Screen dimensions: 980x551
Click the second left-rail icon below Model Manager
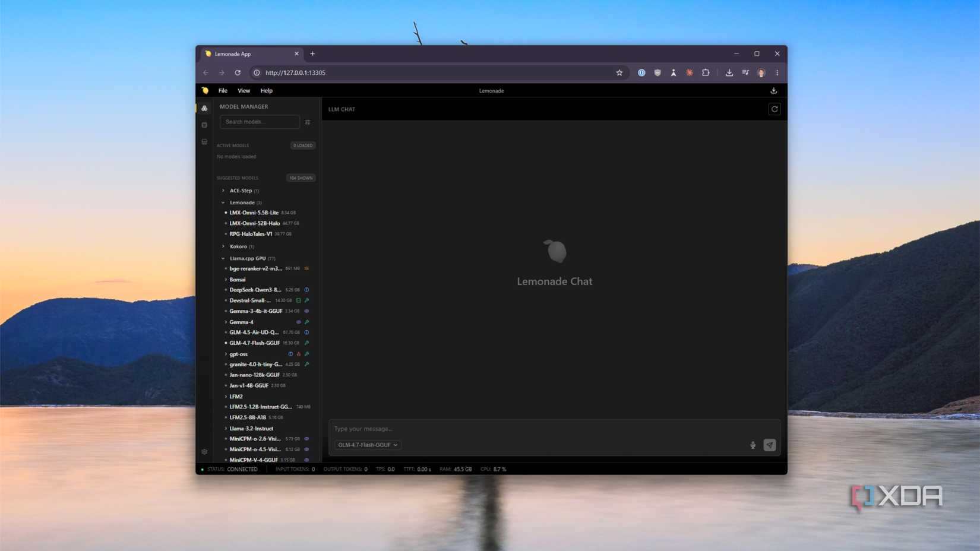coord(204,125)
